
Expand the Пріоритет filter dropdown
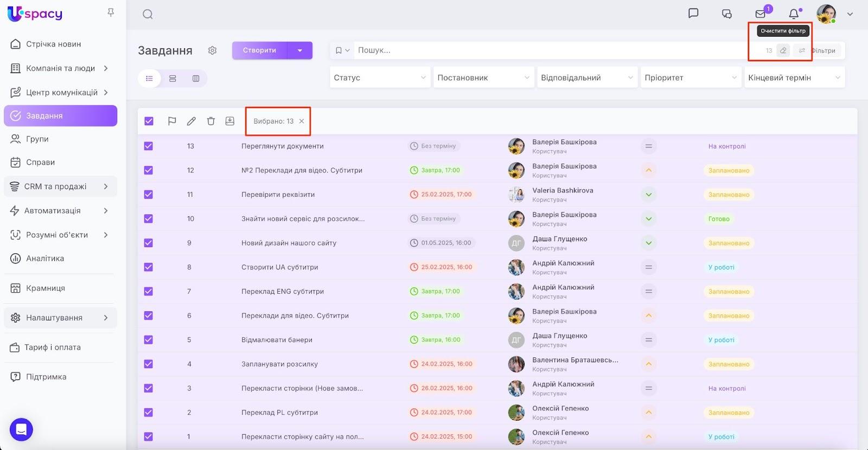(x=690, y=78)
